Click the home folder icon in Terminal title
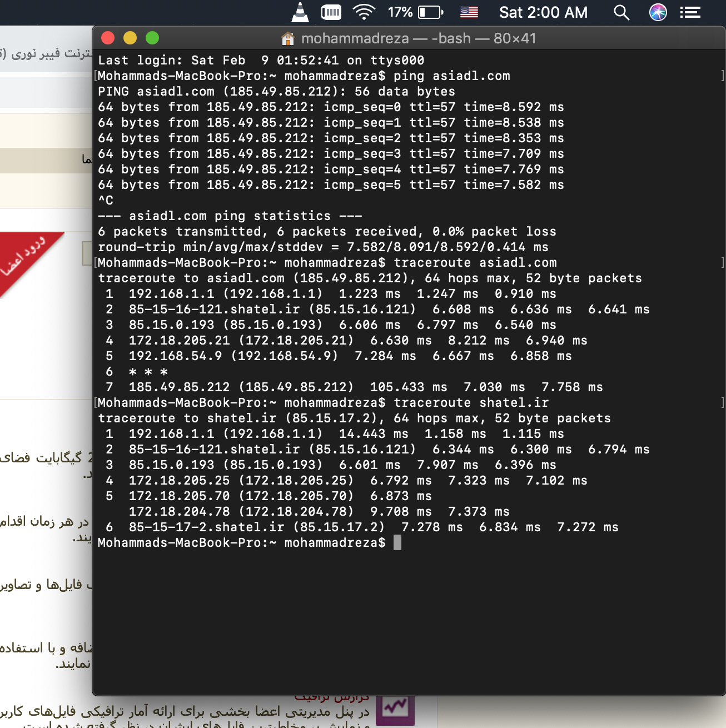Viewport: 726px width, 728px height. pos(288,38)
